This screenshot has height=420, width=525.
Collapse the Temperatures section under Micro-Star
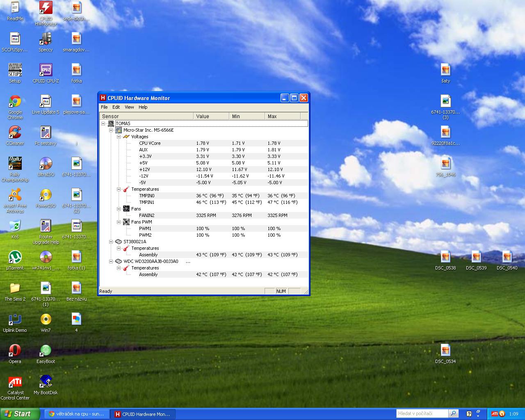pyautogui.click(x=119, y=189)
